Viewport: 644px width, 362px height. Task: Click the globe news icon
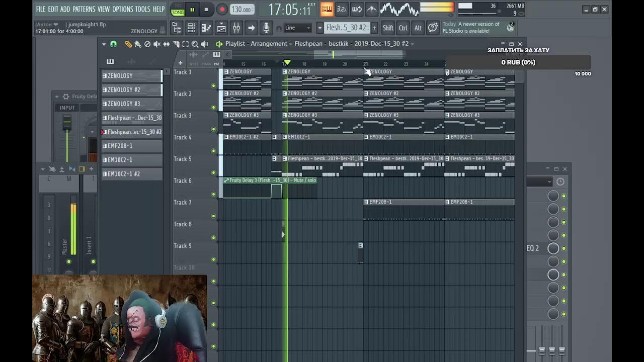[511, 28]
